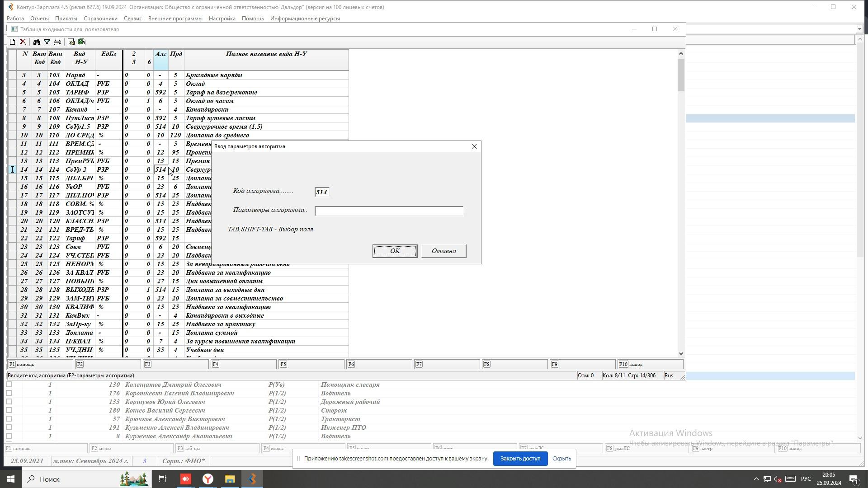Click the printer icon in the toolbar

coord(57,42)
